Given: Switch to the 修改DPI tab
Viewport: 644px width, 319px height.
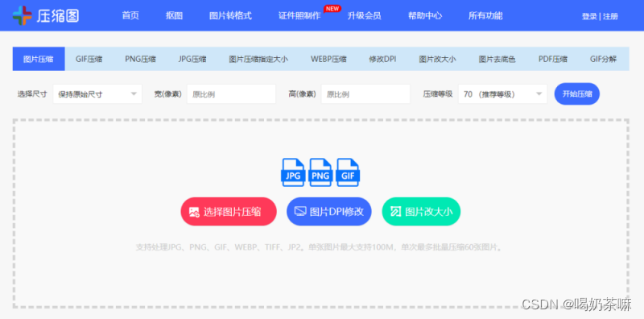Looking at the screenshot, I should pyautogui.click(x=382, y=59).
